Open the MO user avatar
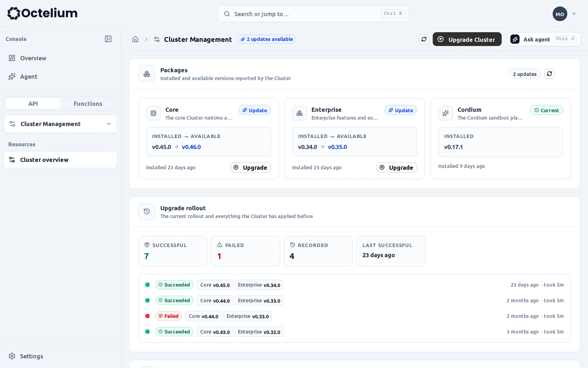588x368 pixels. [560, 14]
